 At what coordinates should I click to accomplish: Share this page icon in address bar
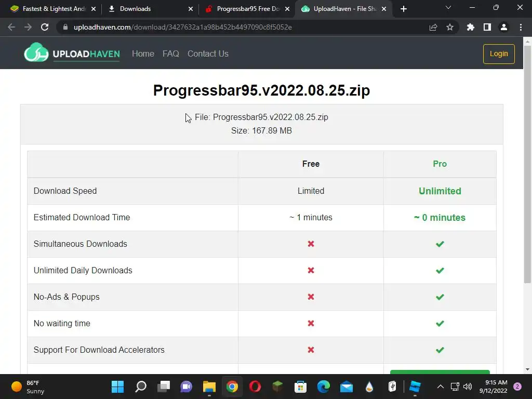click(433, 27)
